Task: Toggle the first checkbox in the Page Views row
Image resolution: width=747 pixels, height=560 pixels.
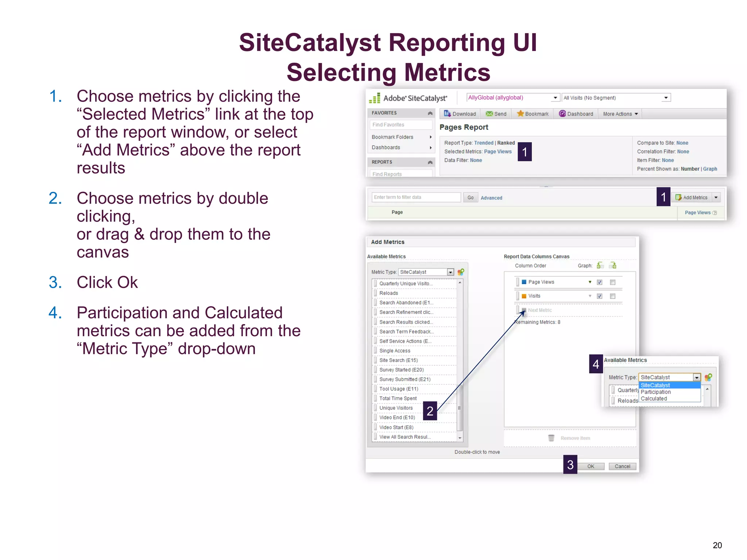Action: (x=599, y=282)
